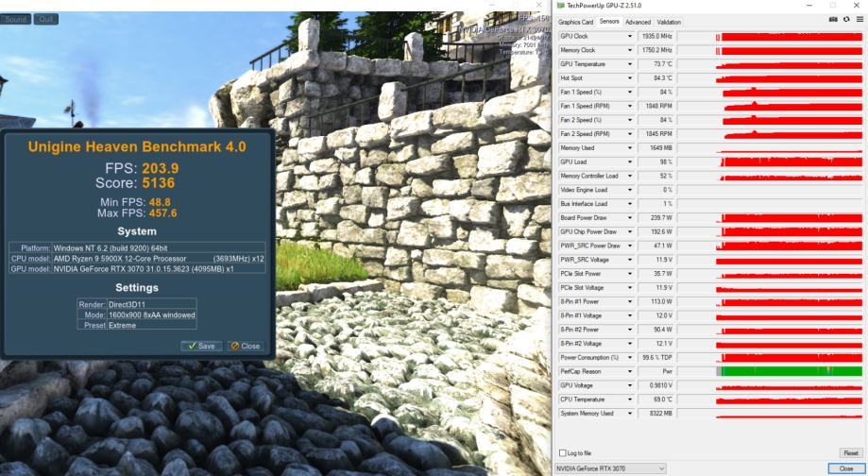Click the Sound button in Heaven
Viewport: 868px width, 476px height.
[x=15, y=19]
